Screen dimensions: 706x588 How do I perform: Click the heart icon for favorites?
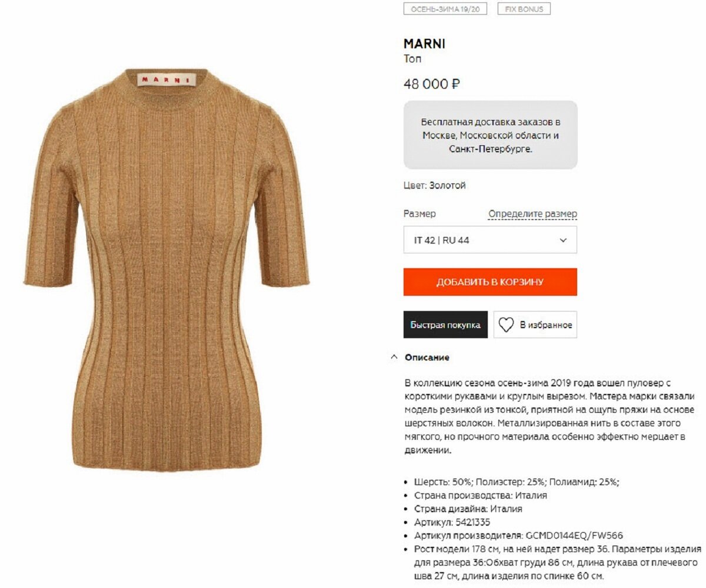point(506,325)
